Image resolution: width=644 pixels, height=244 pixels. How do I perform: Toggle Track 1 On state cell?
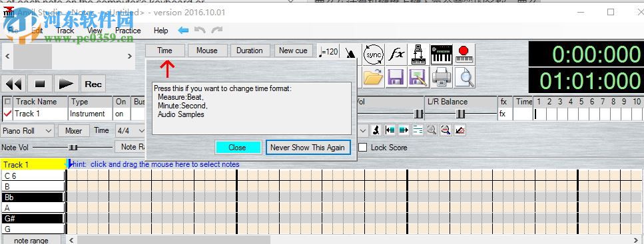(122, 114)
